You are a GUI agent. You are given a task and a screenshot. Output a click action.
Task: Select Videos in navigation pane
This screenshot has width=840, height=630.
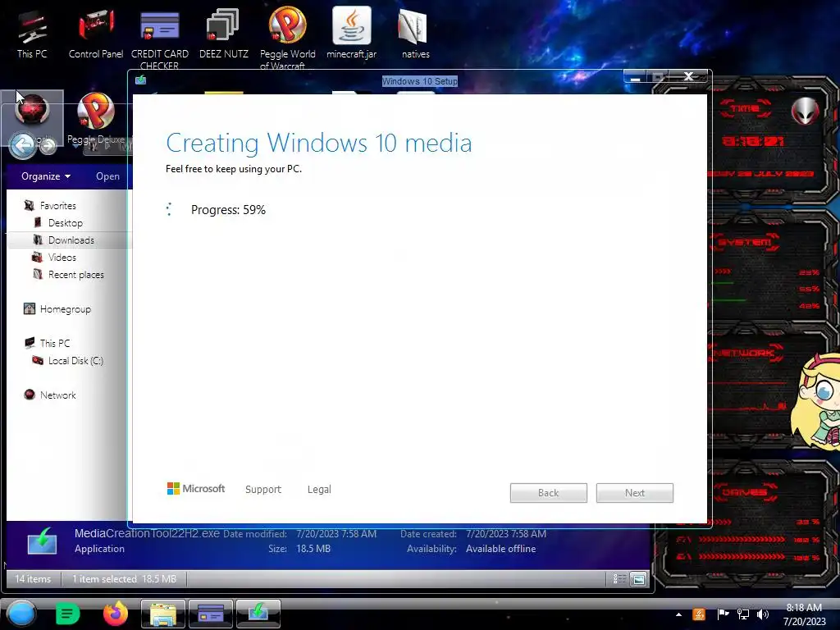coord(62,257)
